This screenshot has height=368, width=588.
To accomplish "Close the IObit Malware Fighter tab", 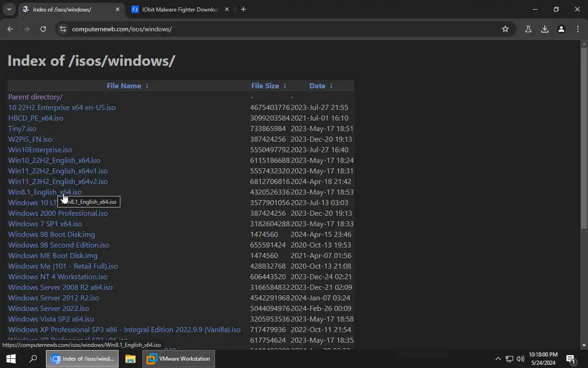I will coord(227,9).
